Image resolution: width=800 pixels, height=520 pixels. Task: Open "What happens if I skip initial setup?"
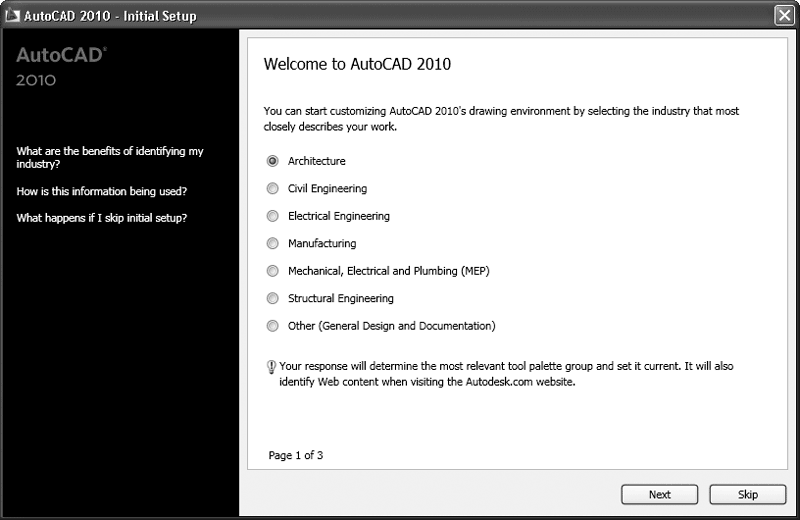point(102,218)
